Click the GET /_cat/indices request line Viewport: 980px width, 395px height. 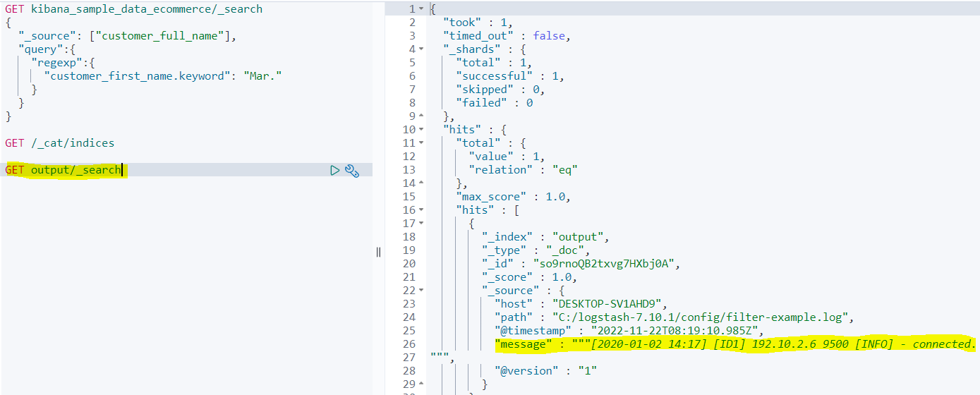[x=59, y=143]
